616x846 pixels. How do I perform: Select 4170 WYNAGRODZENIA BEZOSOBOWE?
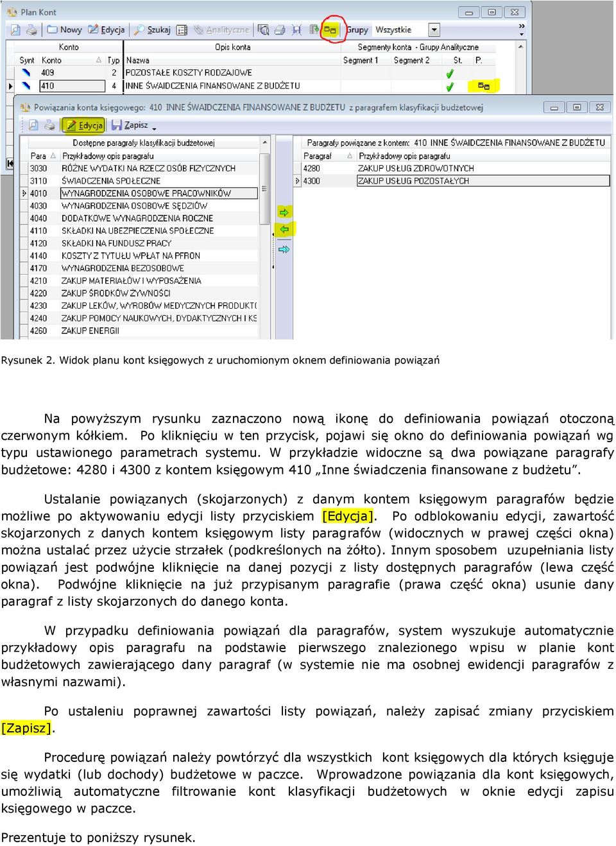coord(143,268)
